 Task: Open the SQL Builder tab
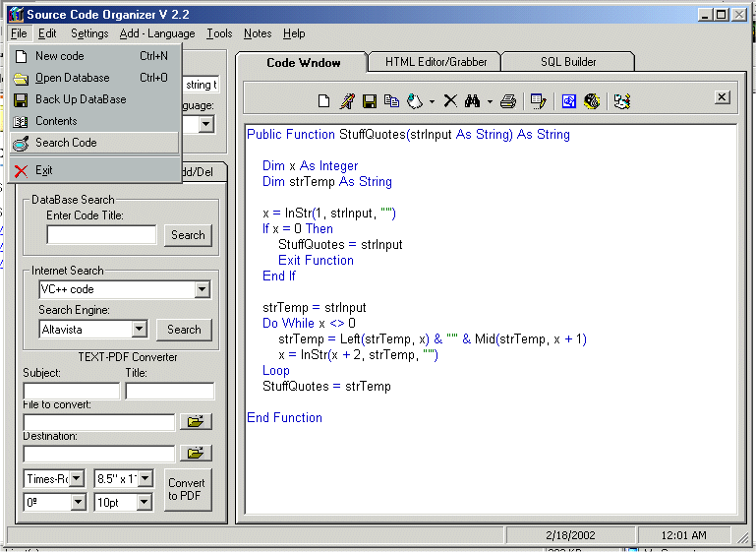567,62
